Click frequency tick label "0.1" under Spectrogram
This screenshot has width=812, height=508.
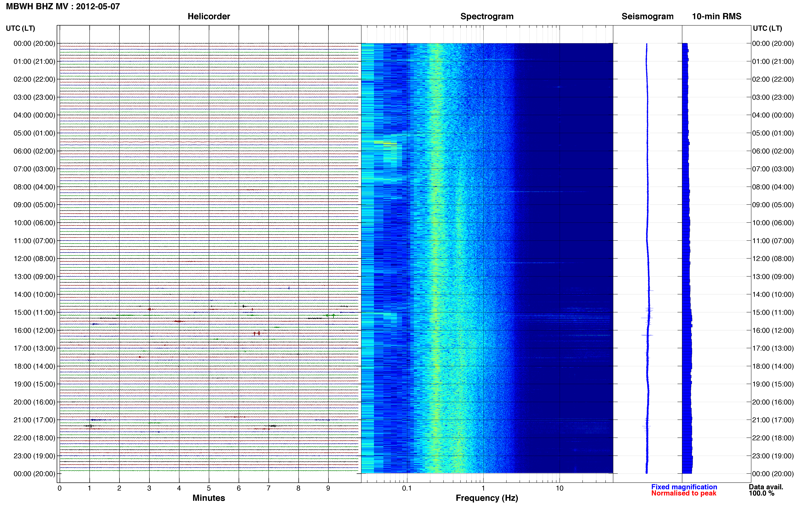click(407, 488)
